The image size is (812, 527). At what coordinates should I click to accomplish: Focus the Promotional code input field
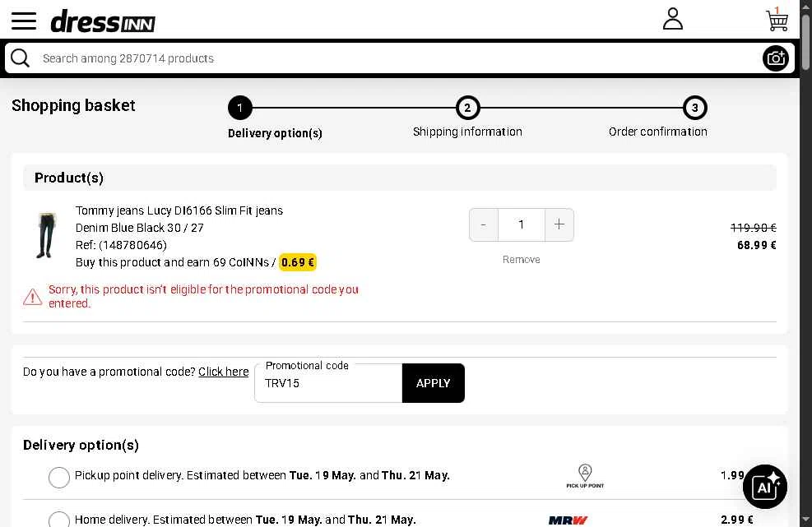click(328, 383)
